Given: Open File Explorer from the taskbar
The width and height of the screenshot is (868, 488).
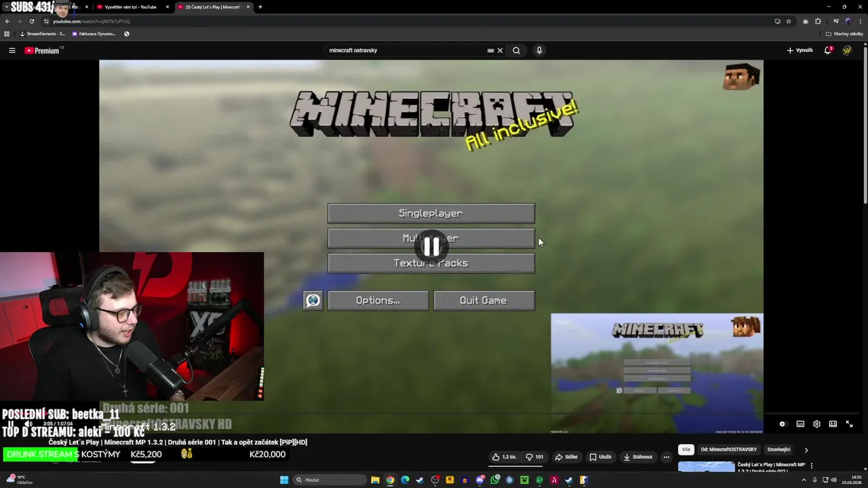Looking at the screenshot, I should (x=375, y=480).
